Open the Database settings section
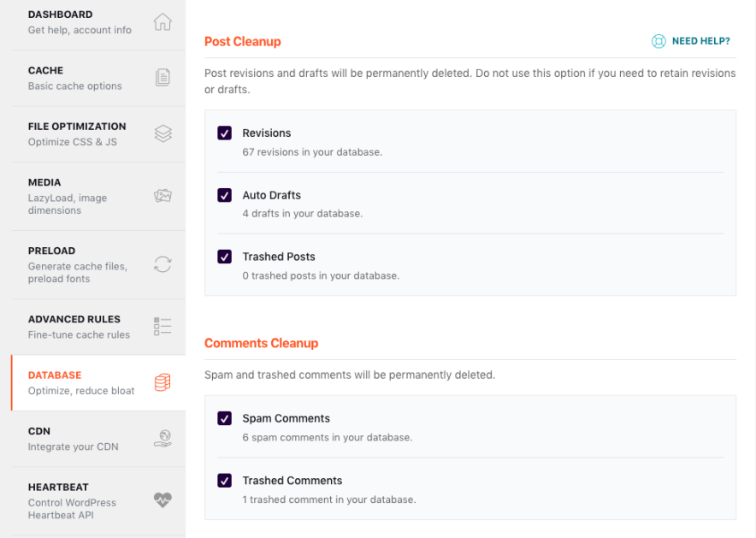This screenshot has width=756, height=538. tap(77, 382)
